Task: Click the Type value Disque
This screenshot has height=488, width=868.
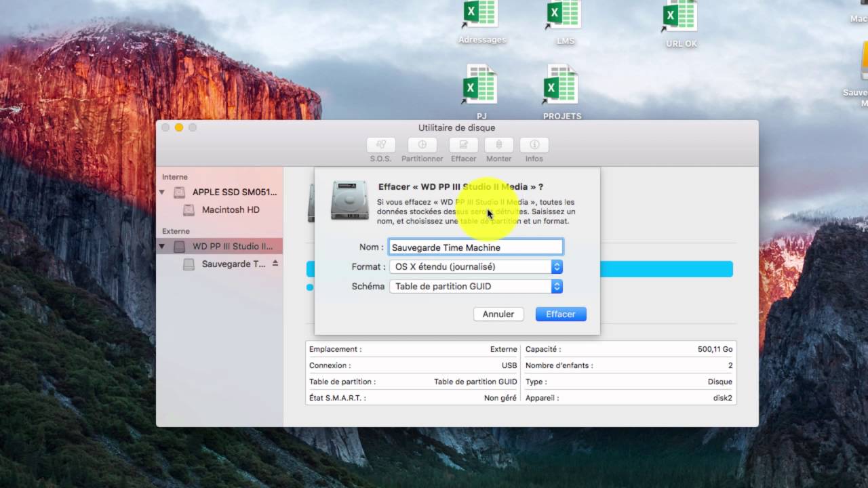Action: [720, 382]
